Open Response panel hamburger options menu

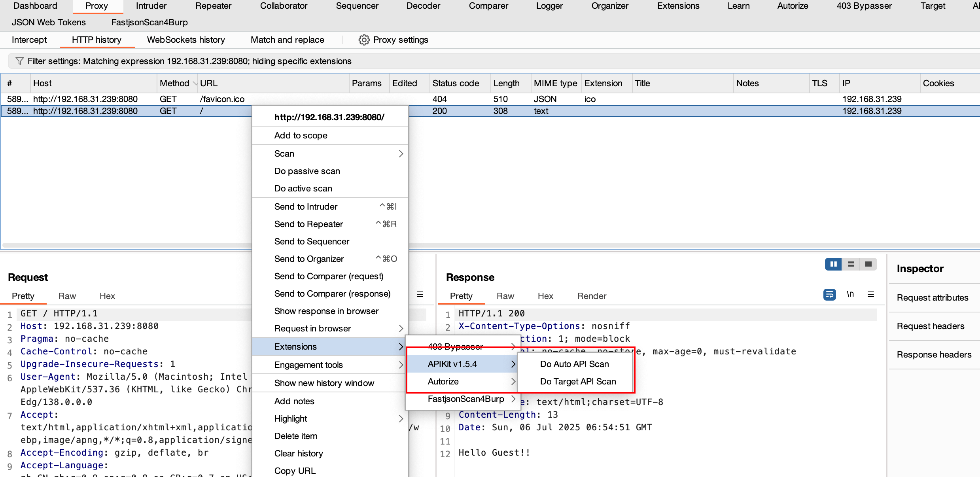click(x=871, y=294)
